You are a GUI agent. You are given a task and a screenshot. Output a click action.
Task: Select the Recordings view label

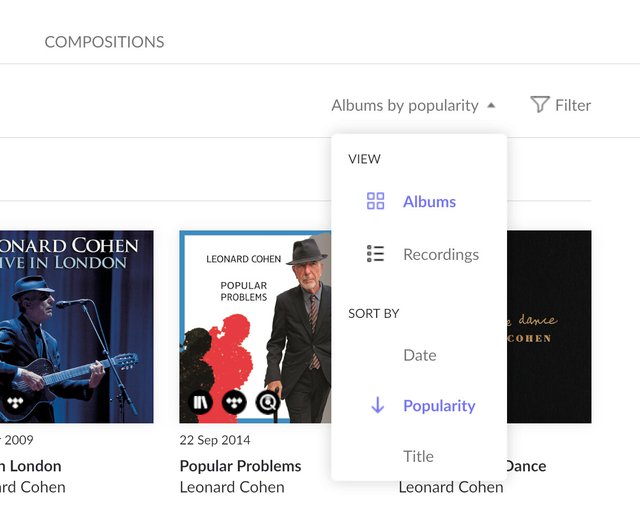[x=441, y=254]
